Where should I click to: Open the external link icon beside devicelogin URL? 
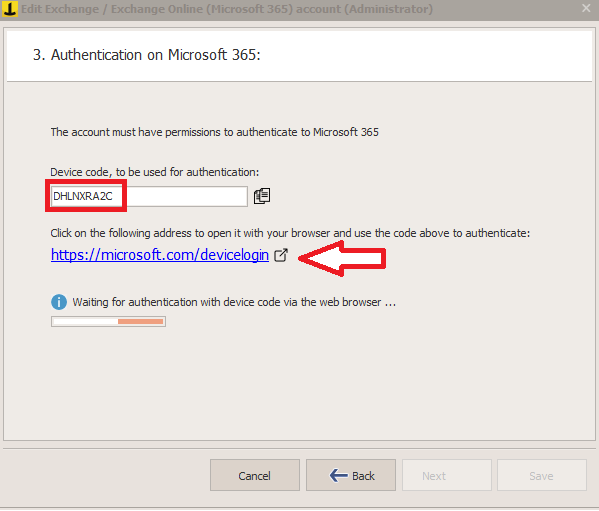pyautogui.click(x=281, y=255)
